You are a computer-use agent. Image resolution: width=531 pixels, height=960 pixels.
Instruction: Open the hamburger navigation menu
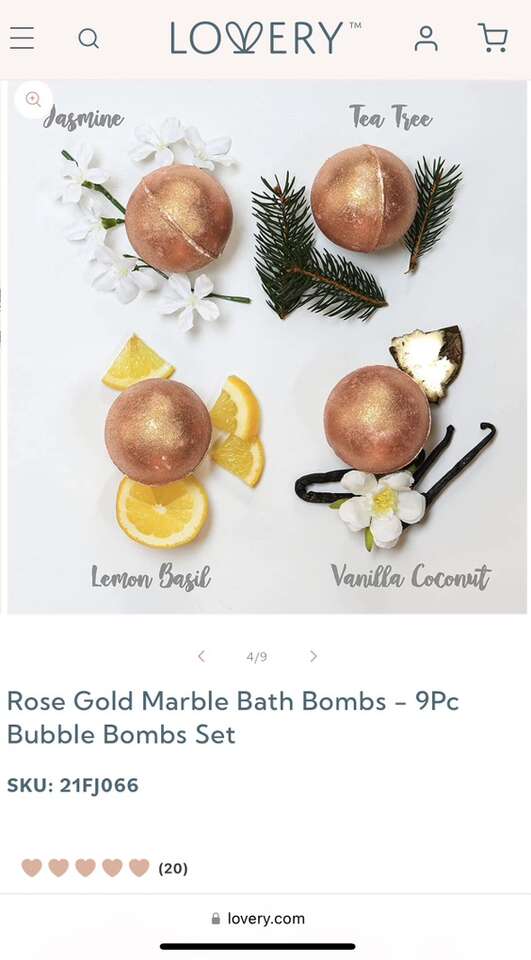point(22,38)
